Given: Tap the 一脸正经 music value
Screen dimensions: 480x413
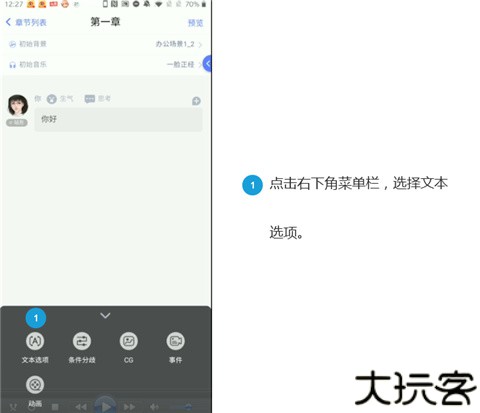Looking at the screenshot, I should [x=180, y=64].
